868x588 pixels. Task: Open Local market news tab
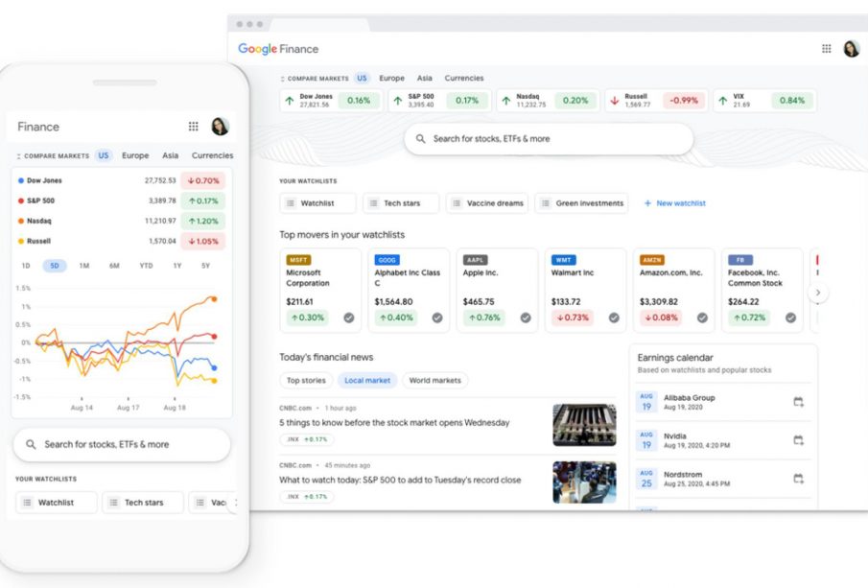[367, 381]
